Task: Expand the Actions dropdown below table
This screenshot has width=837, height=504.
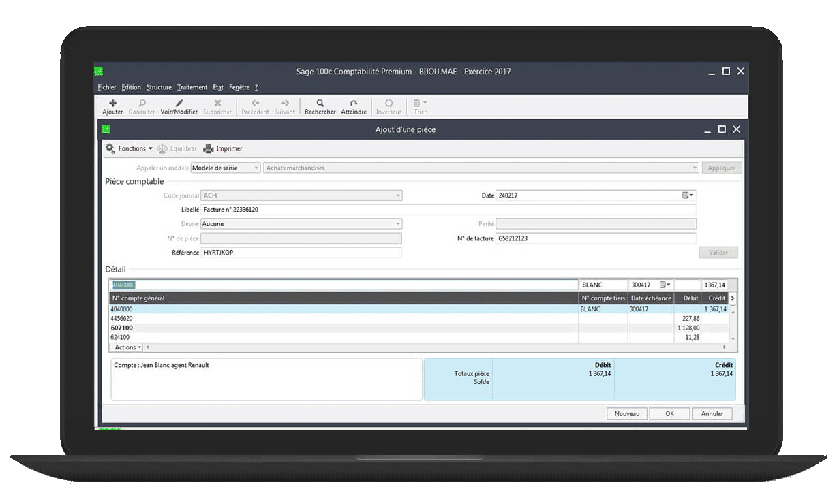Action: (127, 347)
